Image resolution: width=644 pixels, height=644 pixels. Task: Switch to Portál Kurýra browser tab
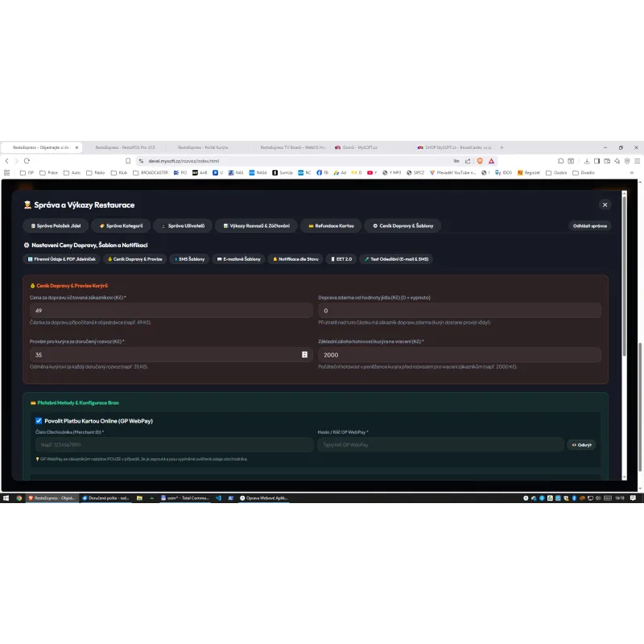203,147
